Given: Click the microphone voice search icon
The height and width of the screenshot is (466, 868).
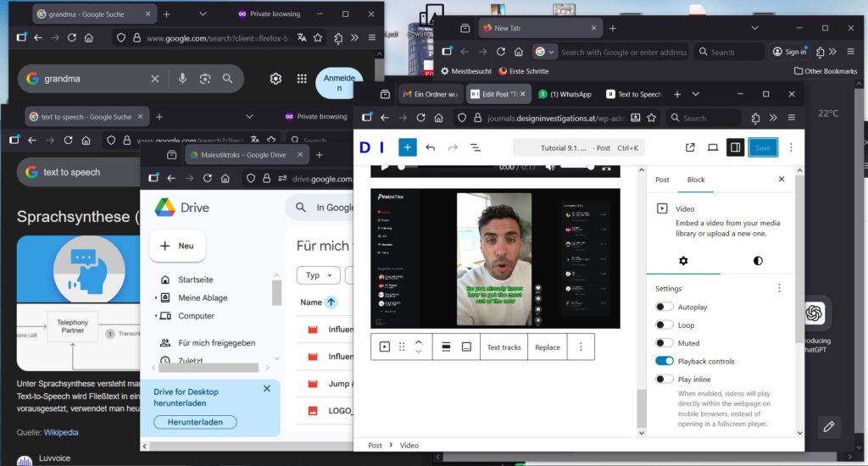Looking at the screenshot, I should pos(181,79).
